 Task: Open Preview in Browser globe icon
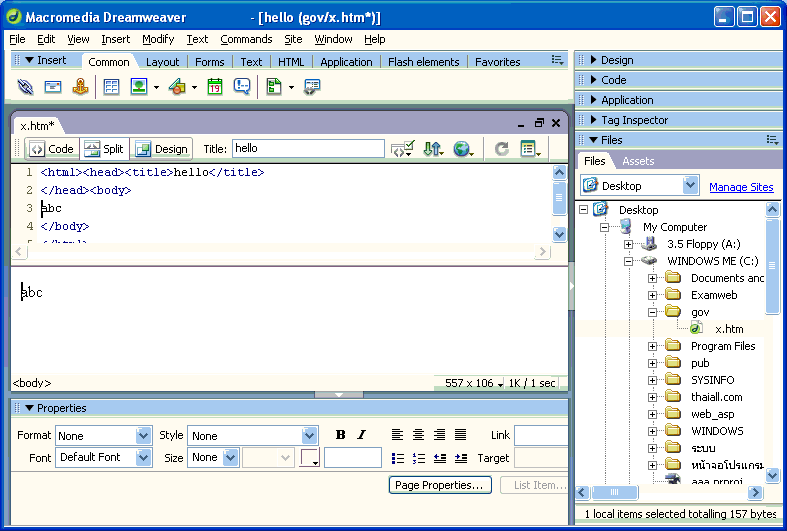(x=461, y=149)
